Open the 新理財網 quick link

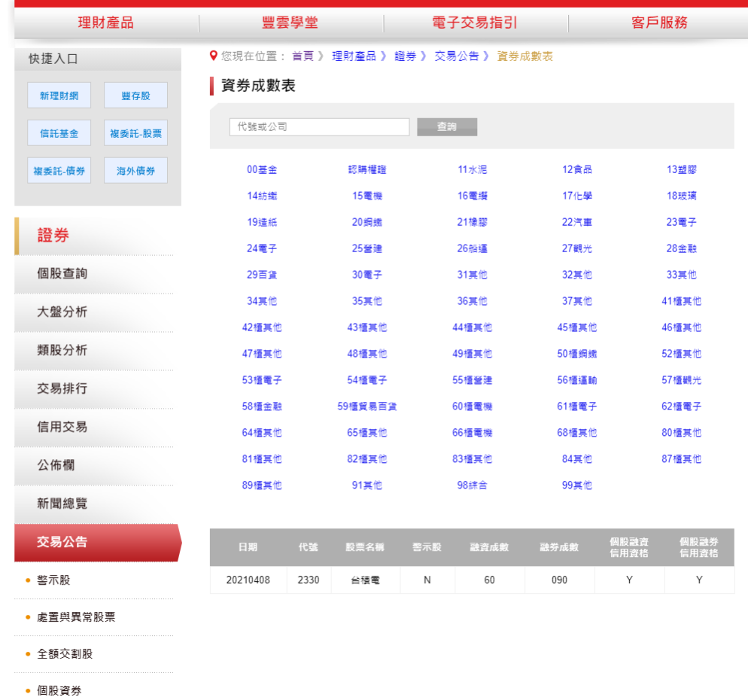[59, 95]
